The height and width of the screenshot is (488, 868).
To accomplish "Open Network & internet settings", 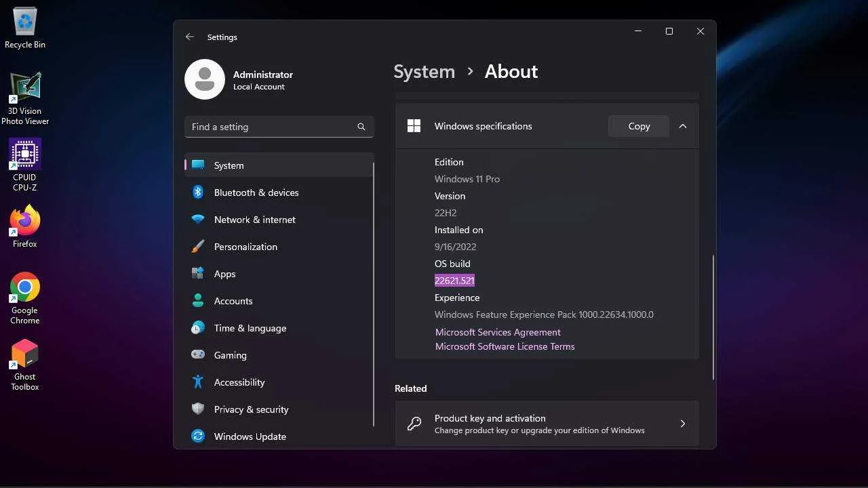I will [279, 220].
